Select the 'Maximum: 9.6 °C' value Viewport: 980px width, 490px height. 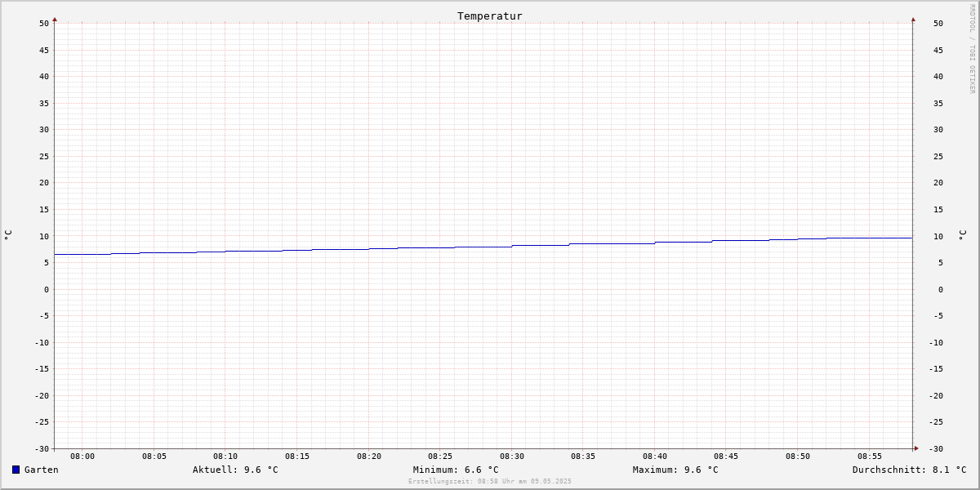coord(675,470)
